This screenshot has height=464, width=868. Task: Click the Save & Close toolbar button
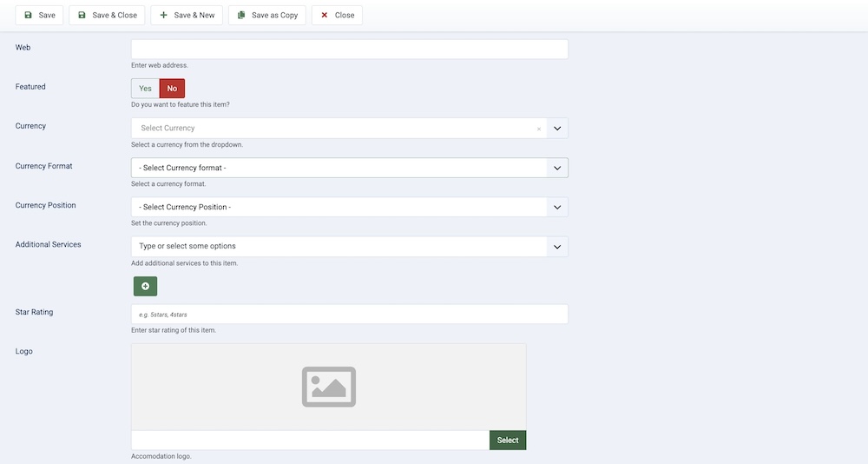107,15
